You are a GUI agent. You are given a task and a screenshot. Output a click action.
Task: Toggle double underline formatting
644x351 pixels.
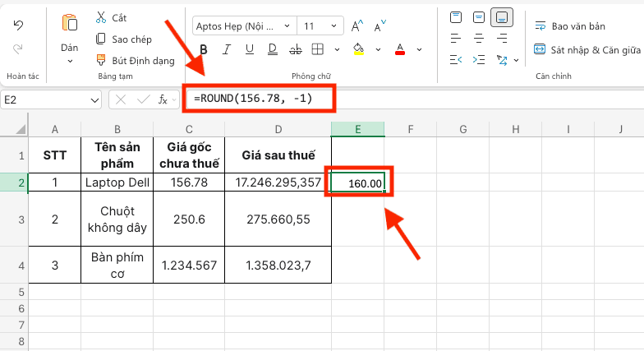273,49
